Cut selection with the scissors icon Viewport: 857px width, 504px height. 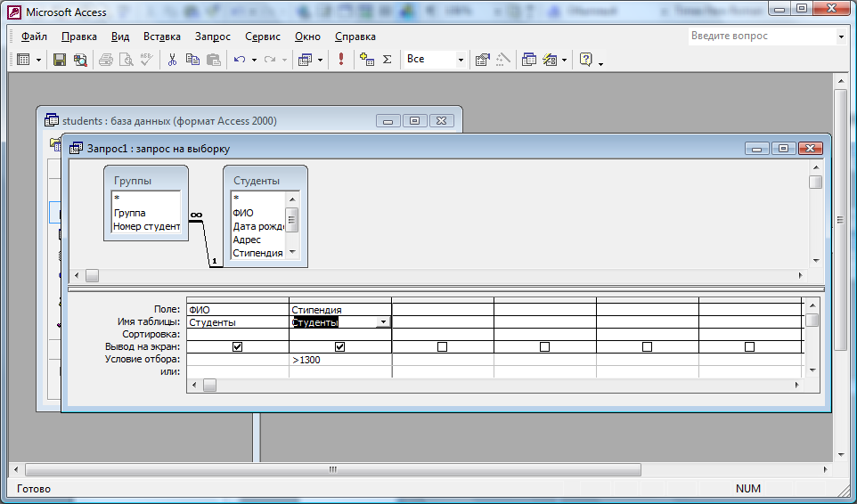click(172, 60)
